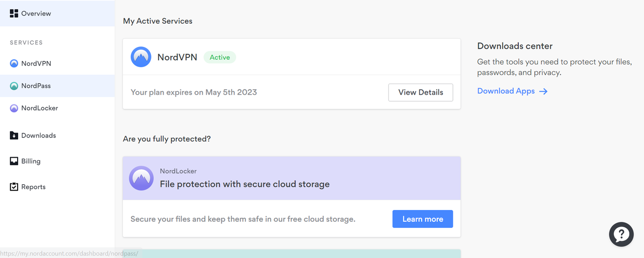Click the NordLocker file protection banner heading
Viewport: 644px width, 258px height.
click(x=245, y=184)
